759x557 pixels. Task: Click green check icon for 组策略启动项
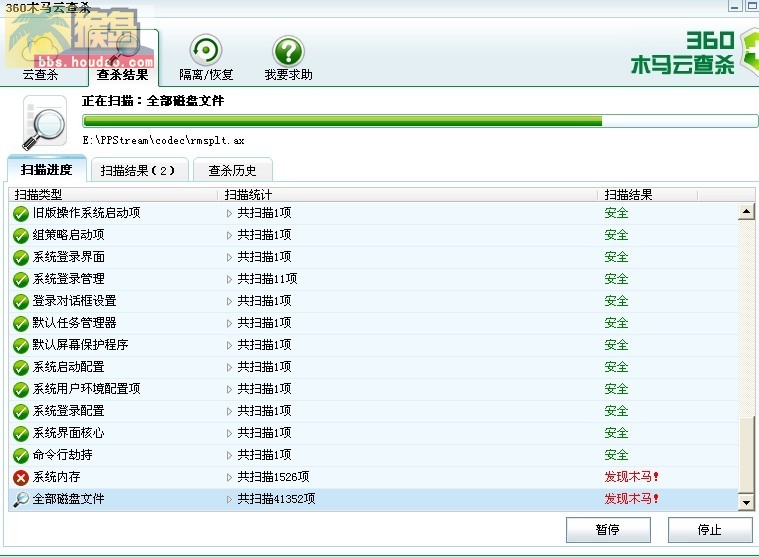tap(21, 236)
